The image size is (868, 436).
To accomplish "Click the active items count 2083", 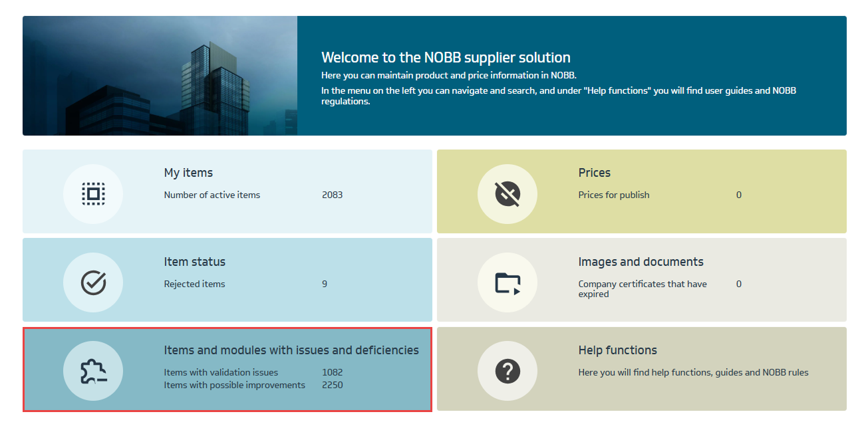I will [332, 195].
